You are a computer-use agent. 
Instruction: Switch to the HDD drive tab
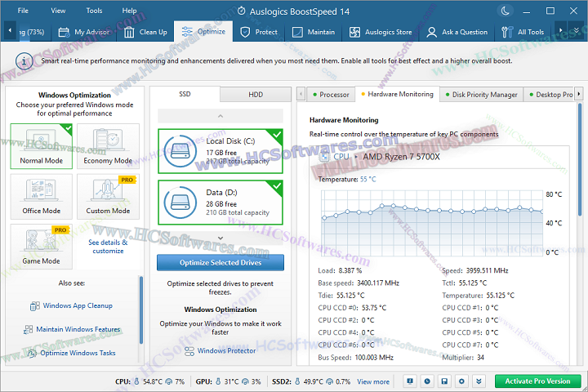256,95
